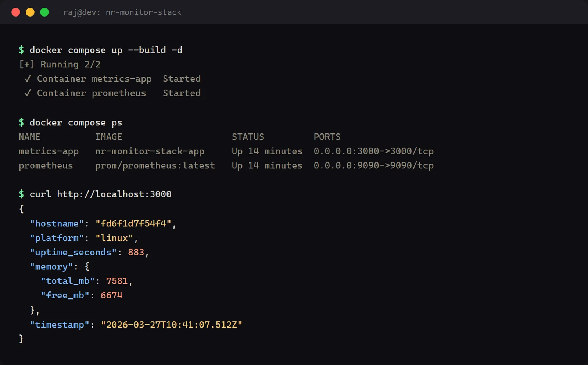
Task: Click "Started" status on prometheus container line
Action: tap(182, 93)
